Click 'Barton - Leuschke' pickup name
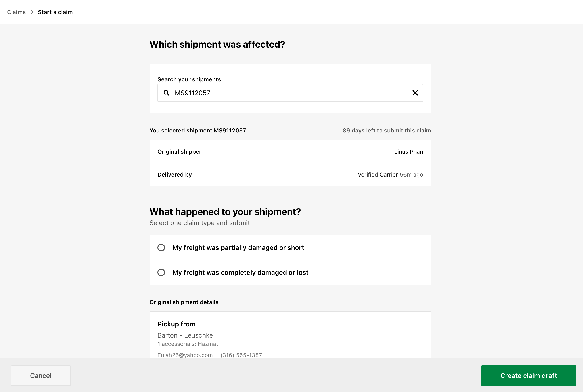 point(185,335)
